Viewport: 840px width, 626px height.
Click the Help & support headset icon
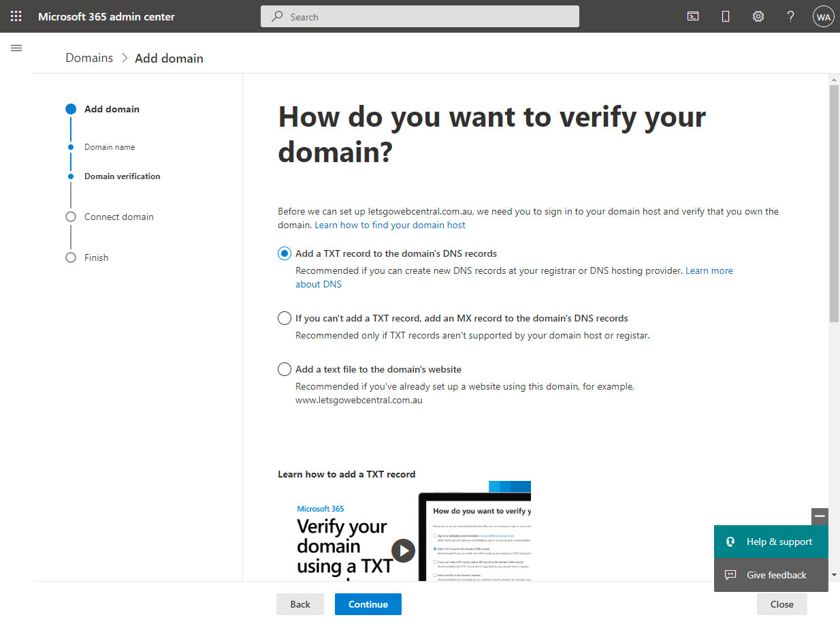coord(730,542)
